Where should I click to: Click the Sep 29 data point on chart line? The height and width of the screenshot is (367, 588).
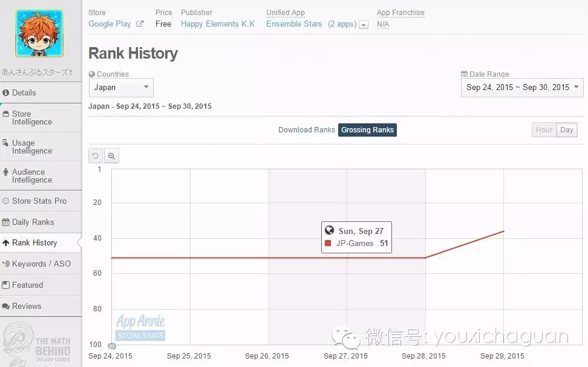tap(504, 231)
